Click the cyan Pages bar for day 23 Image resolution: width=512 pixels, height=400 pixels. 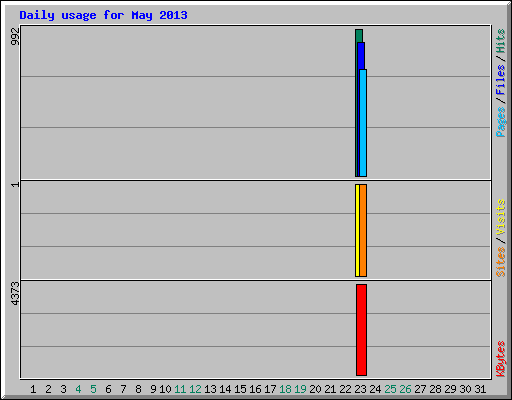click(x=363, y=123)
